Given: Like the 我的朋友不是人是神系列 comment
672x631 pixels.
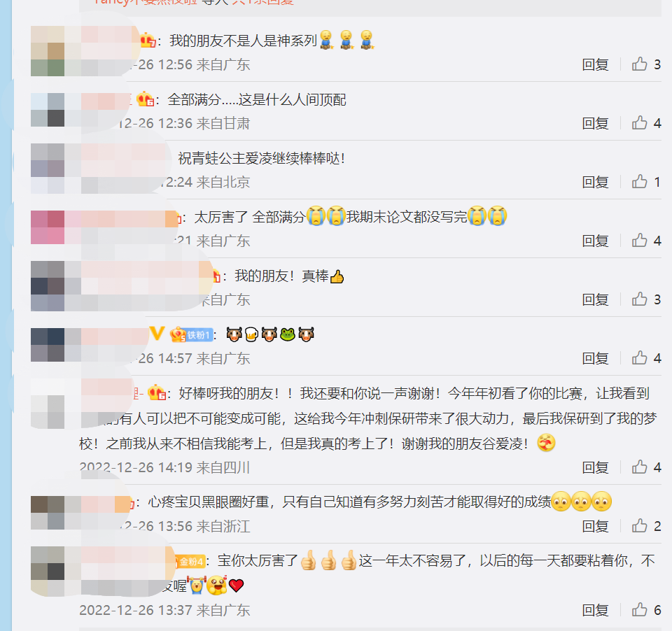Looking at the screenshot, I should (639, 64).
